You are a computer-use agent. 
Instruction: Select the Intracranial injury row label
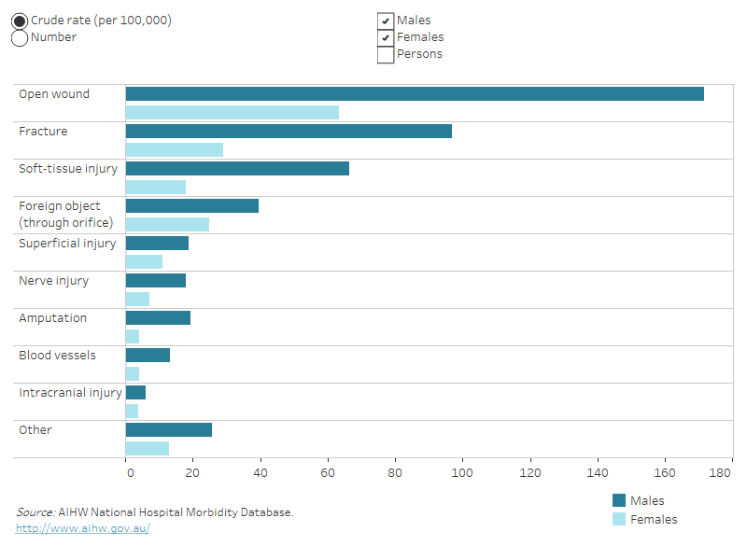click(x=70, y=393)
